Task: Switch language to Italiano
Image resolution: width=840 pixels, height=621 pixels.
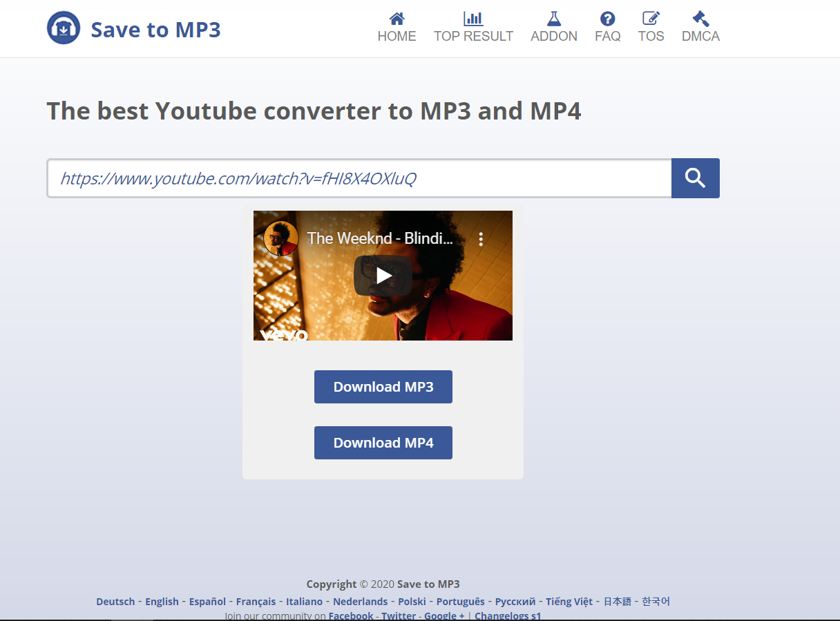Action: coord(305,602)
